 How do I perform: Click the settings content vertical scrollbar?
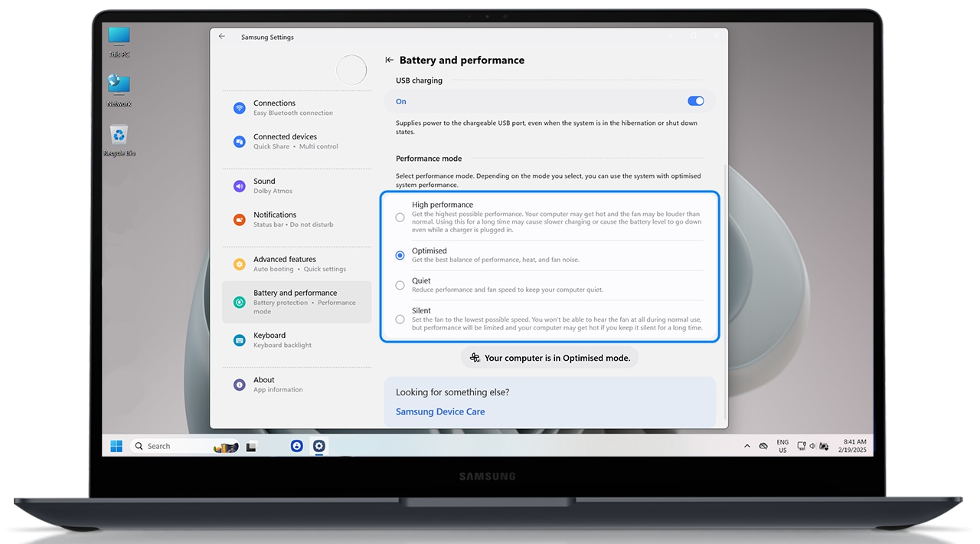pyautogui.click(x=724, y=293)
